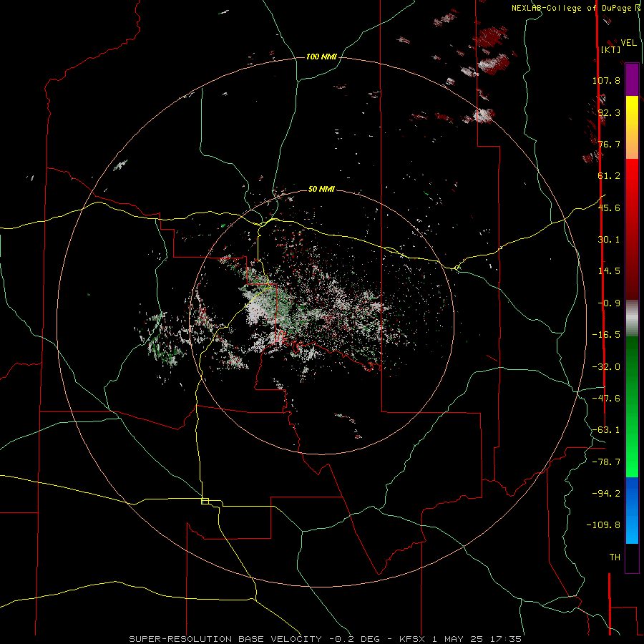Pick the green segment of velocity color bar
The height and width of the screenshot is (644, 644).
coord(632,406)
